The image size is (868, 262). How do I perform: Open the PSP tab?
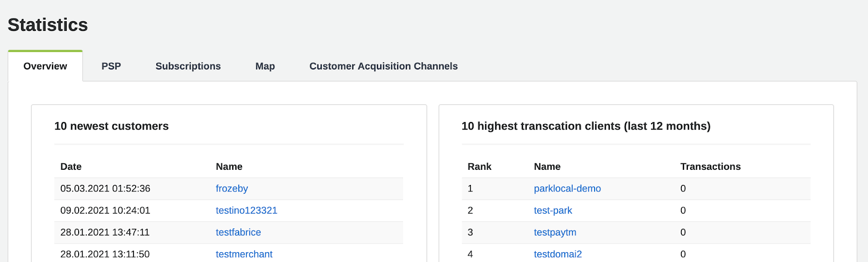point(111,66)
